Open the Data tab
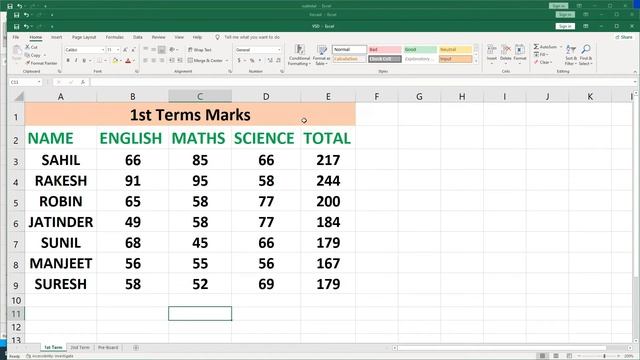 pos(138,37)
